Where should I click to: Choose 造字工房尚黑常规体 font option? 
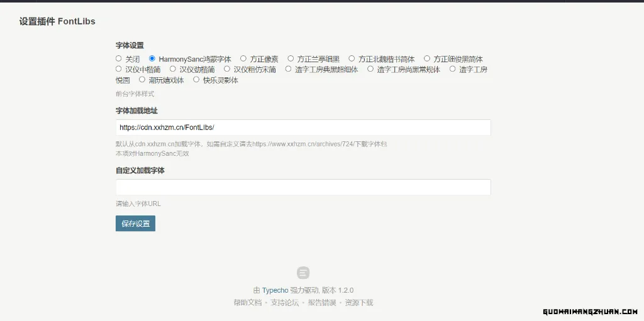point(370,69)
